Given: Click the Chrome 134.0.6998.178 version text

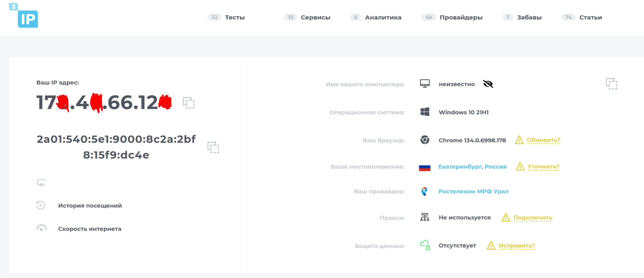Looking at the screenshot, I should click(472, 140).
